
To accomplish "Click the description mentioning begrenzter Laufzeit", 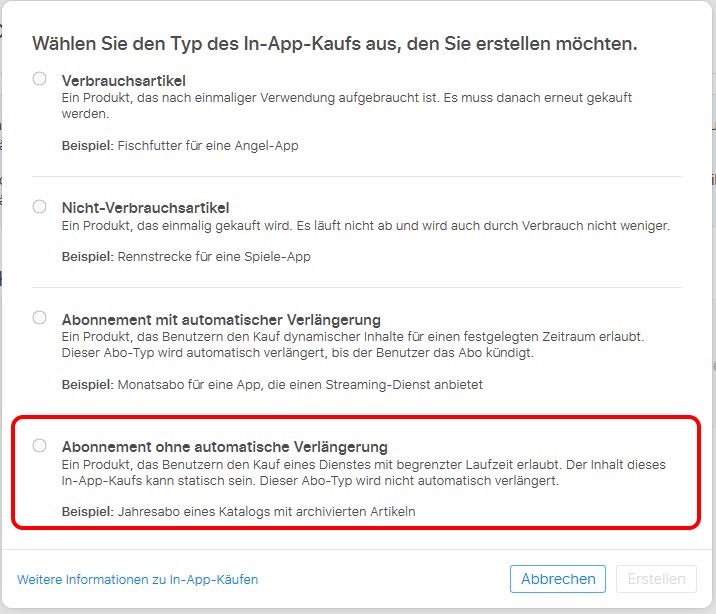I will pos(363,472).
